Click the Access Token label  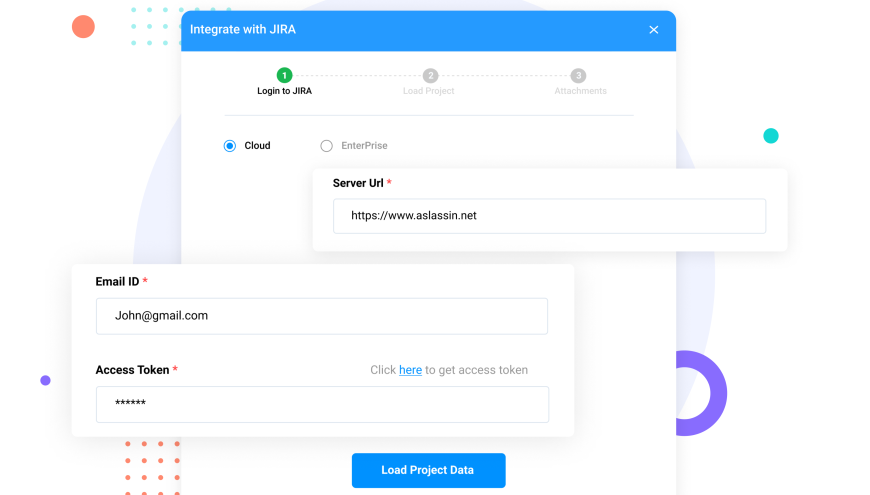click(132, 370)
